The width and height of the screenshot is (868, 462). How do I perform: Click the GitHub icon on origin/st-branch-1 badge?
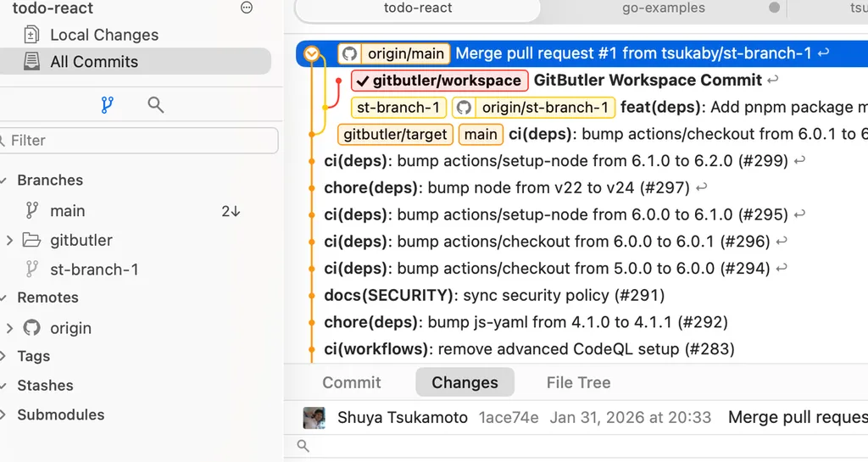pyautogui.click(x=463, y=108)
